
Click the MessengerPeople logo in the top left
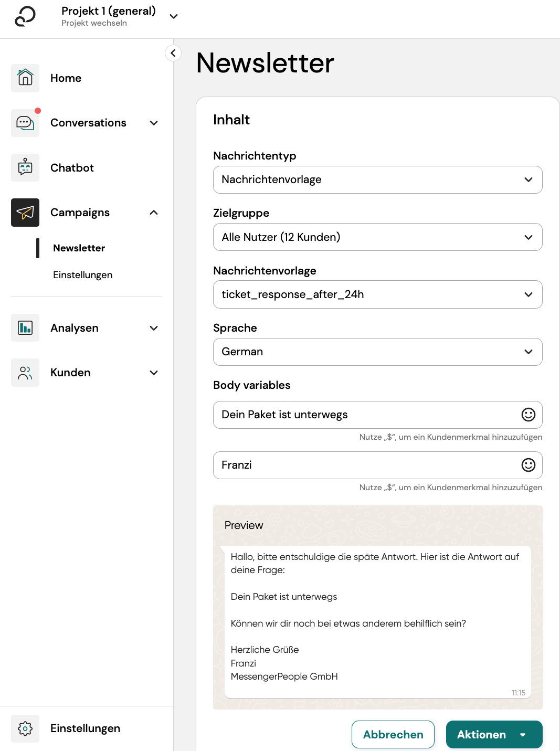[25, 17]
